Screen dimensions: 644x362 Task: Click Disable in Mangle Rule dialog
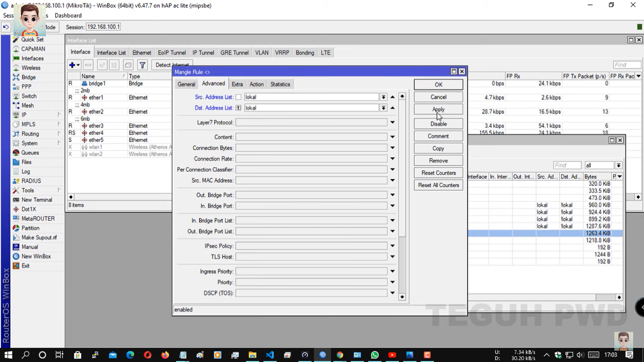coord(438,124)
